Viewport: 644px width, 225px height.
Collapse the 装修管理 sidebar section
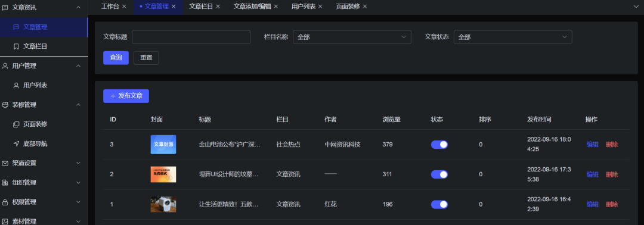click(79, 105)
